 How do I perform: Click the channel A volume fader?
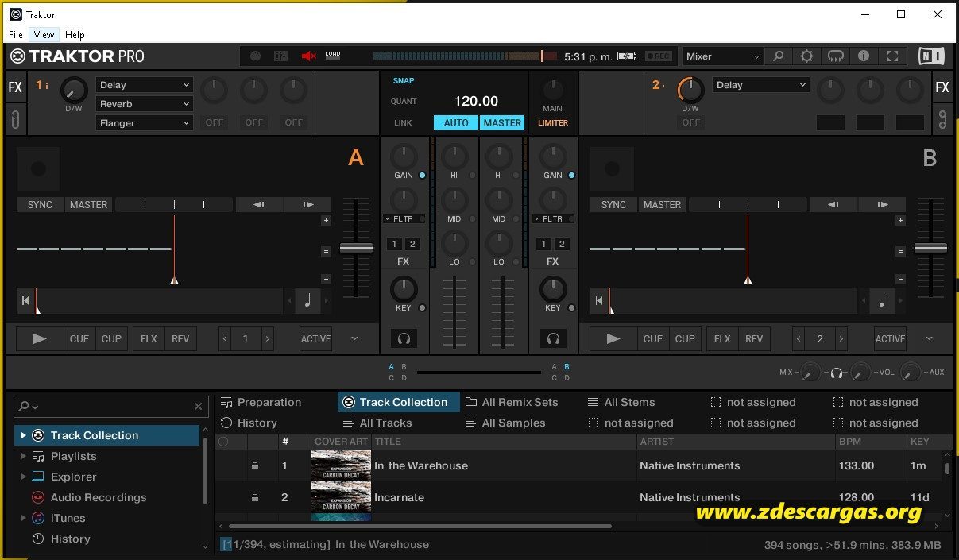[x=454, y=313]
